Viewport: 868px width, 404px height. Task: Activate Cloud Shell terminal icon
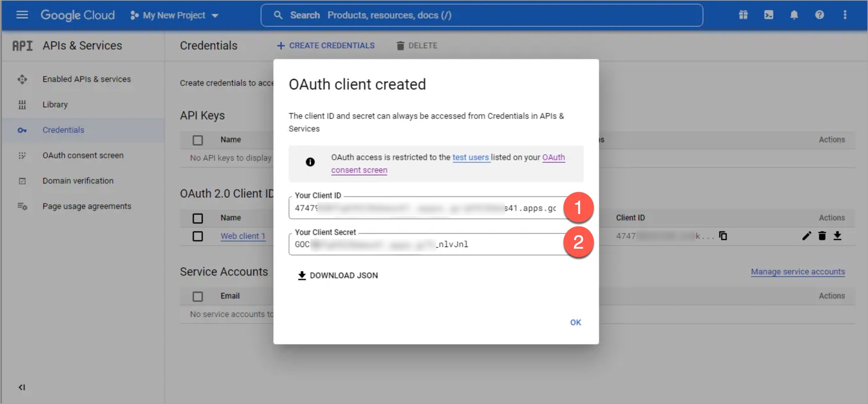(x=769, y=15)
